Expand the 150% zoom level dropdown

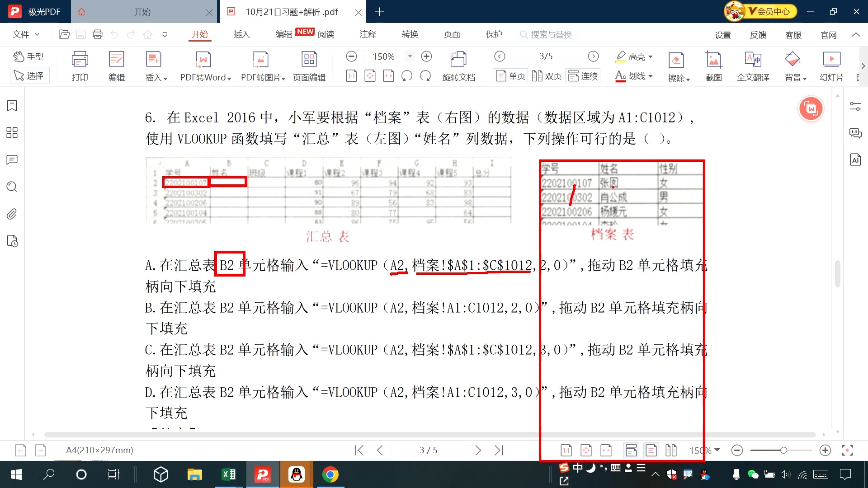coord(410,56)
